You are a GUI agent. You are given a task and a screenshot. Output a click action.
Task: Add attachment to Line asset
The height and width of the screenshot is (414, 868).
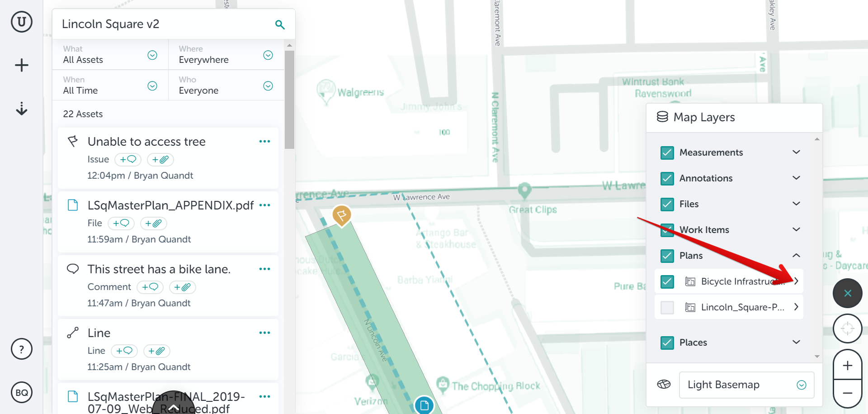point(157,351)
